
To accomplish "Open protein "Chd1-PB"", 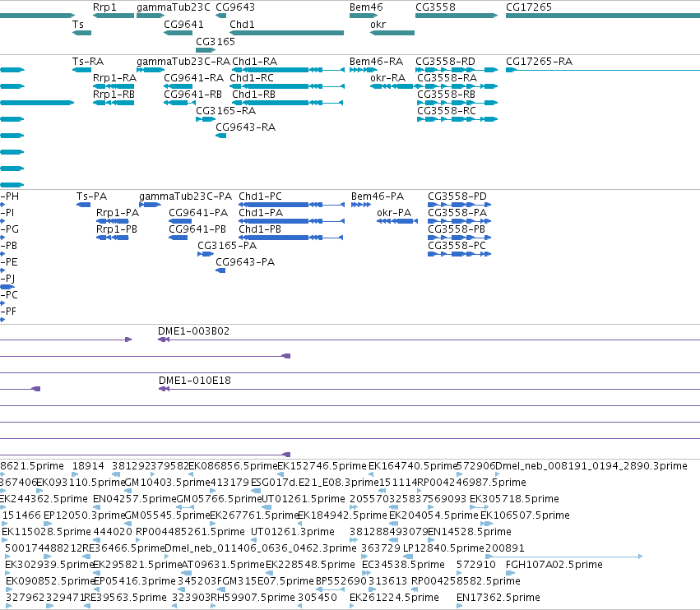I will [260, 229].
